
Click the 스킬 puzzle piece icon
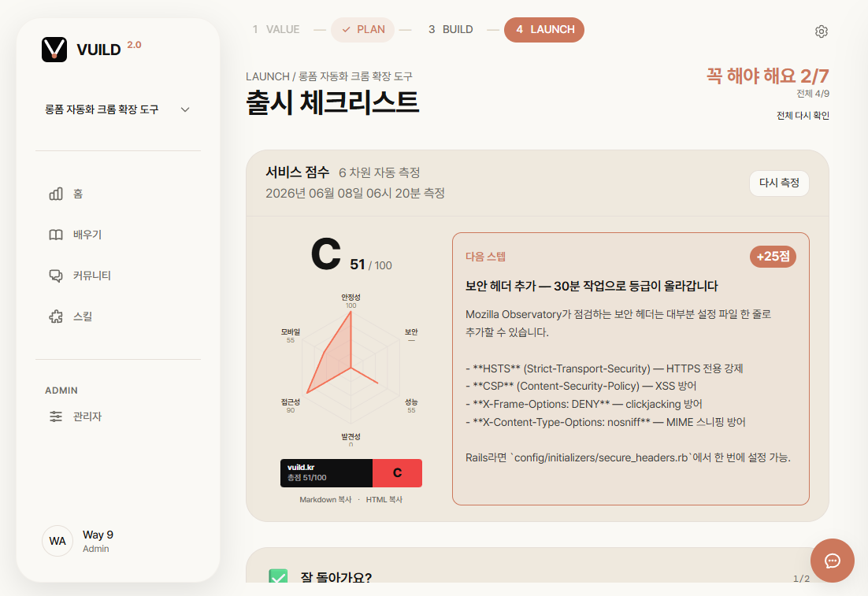[56, 317]
